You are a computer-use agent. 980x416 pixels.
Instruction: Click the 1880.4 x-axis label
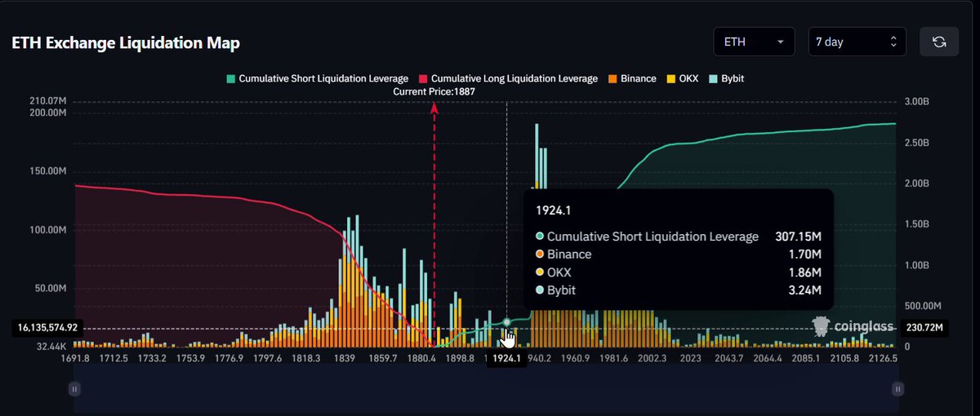422,358
